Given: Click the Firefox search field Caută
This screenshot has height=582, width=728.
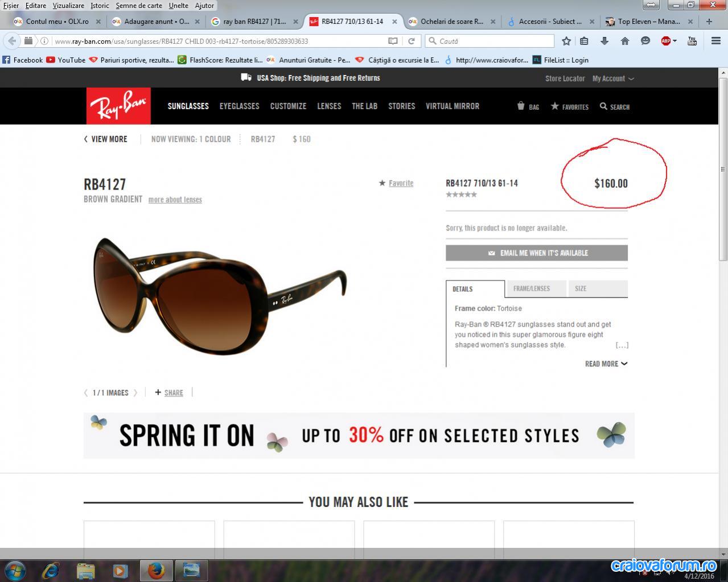Looking at the screenshot, I should [490, 41].
